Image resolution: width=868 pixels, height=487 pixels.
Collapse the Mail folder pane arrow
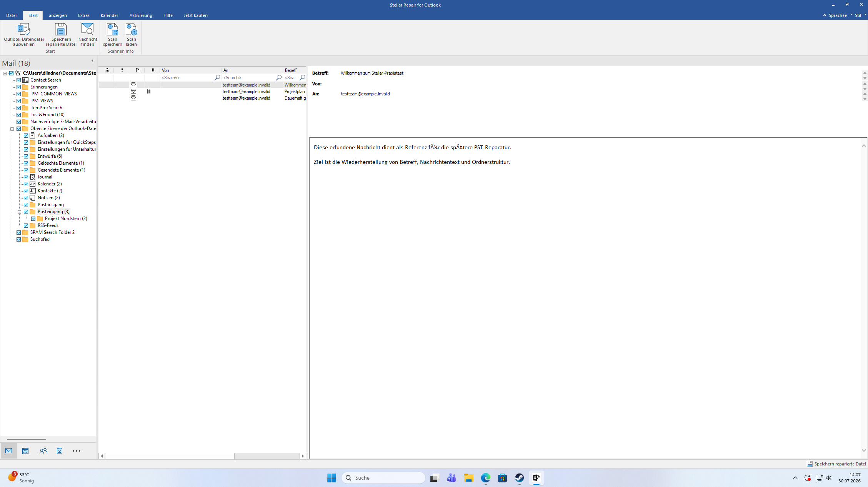pyautogui.click(x=92, y=61)
